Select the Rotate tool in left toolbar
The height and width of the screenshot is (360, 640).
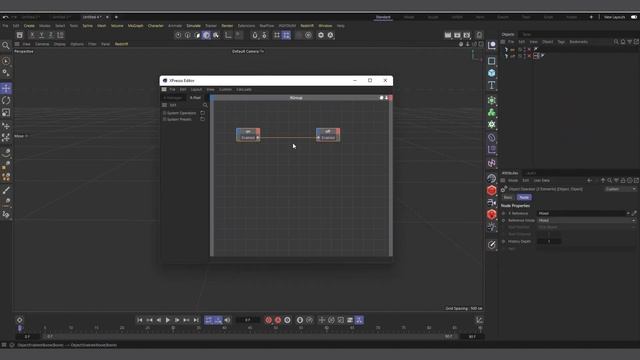click(x=6, y=100)
